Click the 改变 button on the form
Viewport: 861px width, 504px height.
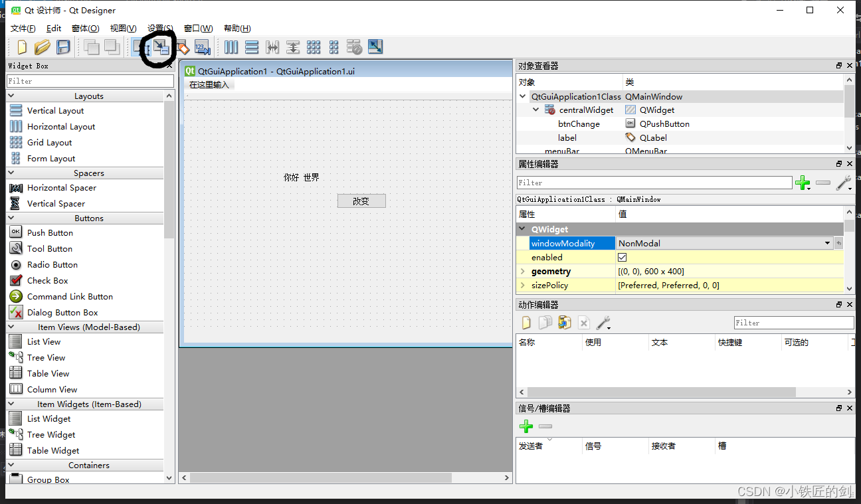click(x=361, y=201)
